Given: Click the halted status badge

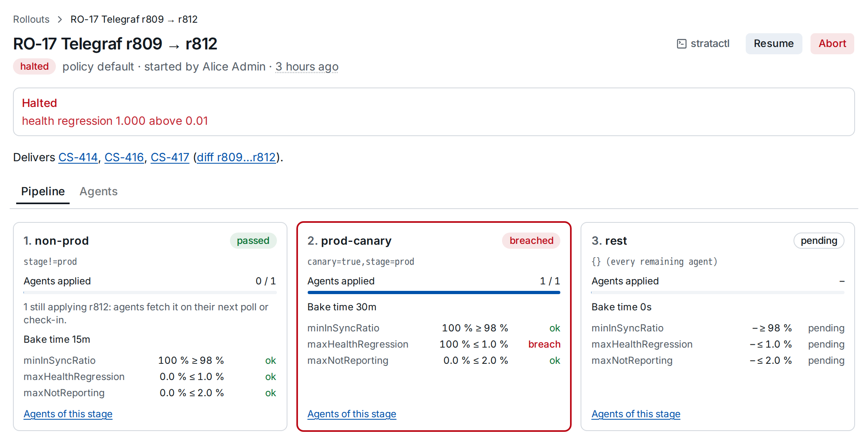Looking at the screenshot, I should [34, 66].
